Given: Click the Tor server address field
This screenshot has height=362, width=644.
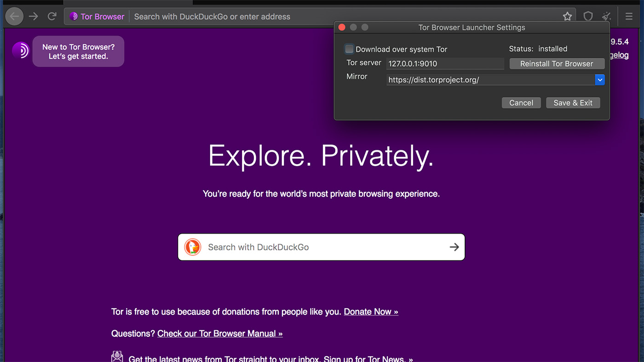Looking at the screenshot, I should (445, 64).
